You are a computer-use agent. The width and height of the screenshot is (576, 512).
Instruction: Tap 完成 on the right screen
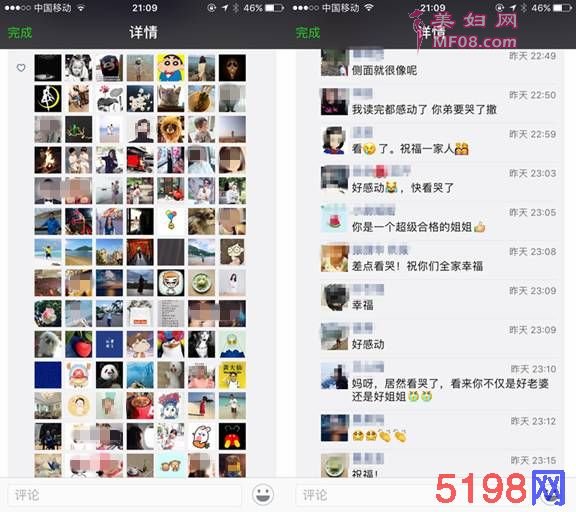[308, 33]
